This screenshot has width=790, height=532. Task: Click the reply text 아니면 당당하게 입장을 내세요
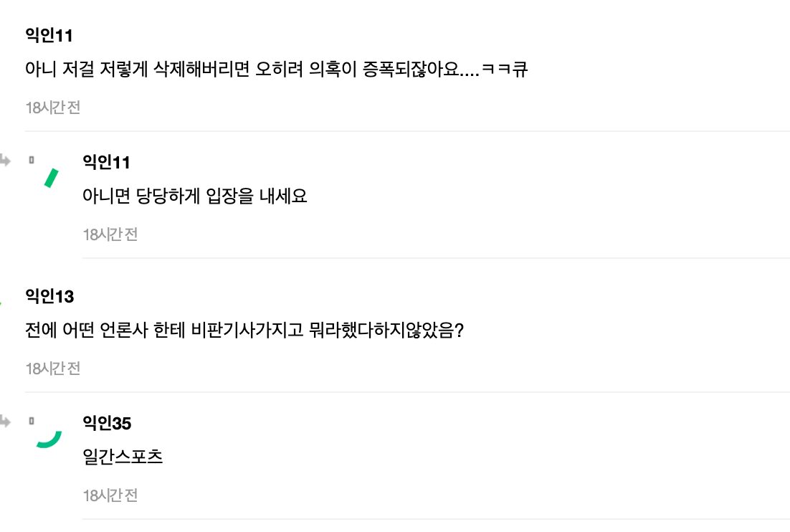point(195,196)
